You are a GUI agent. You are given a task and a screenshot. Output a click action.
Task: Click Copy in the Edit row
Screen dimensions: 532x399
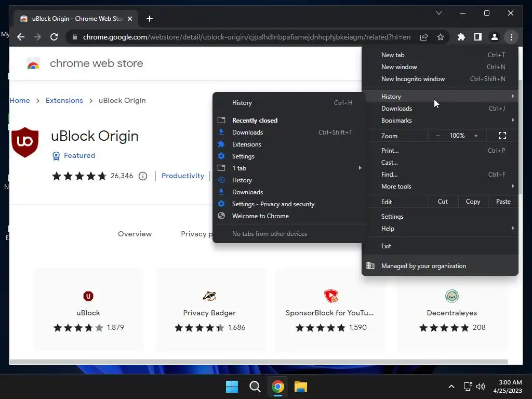473,202
